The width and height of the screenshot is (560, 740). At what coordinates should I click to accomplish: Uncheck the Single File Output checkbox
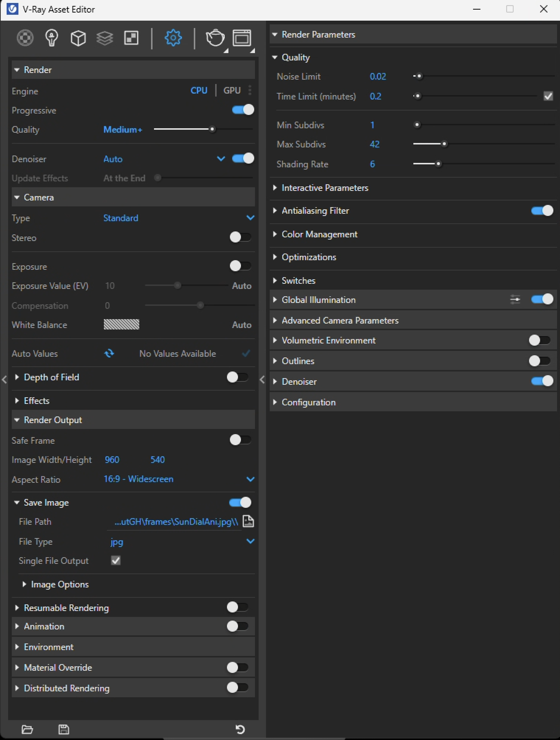click(116, 561)
